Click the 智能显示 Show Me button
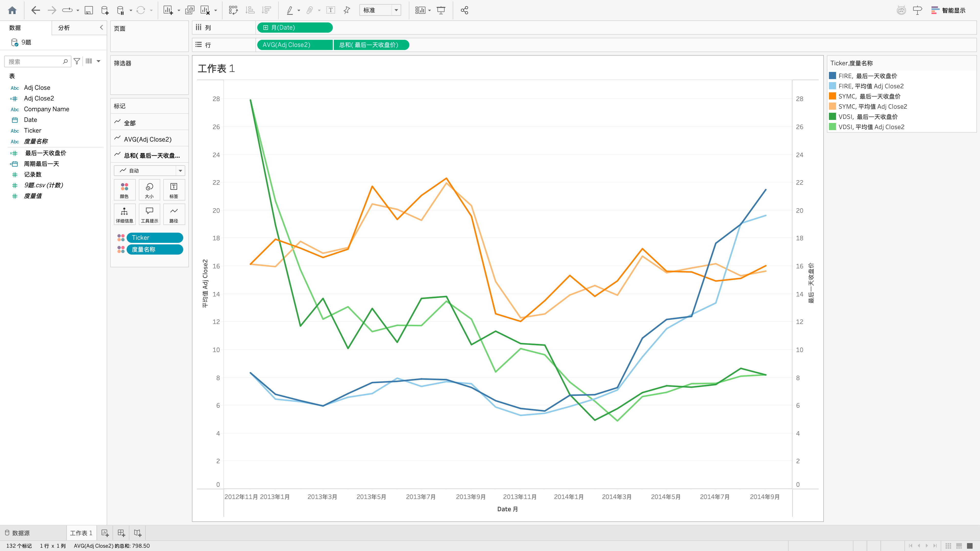Viewport: 980px width, 551px height. (x=948, y=10)
